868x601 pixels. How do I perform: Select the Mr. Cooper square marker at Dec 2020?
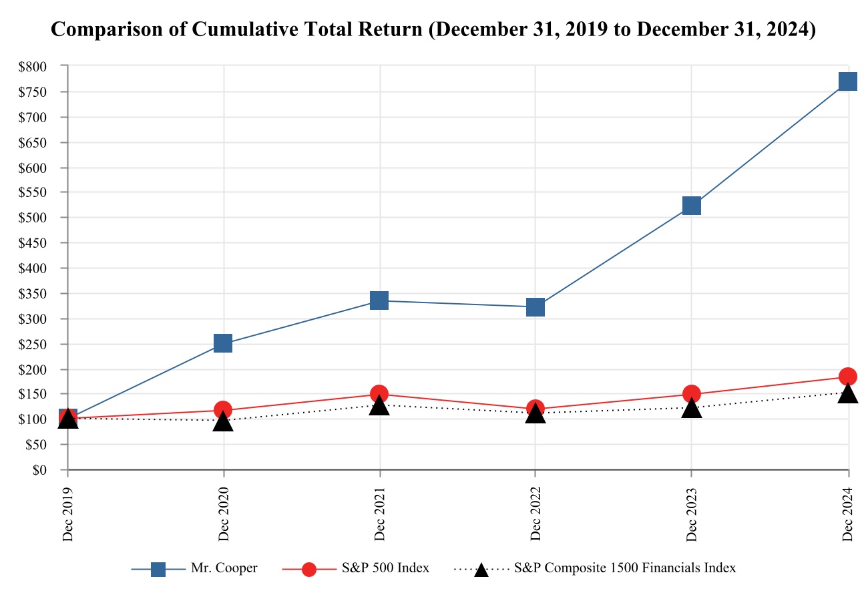coord(223,343)
